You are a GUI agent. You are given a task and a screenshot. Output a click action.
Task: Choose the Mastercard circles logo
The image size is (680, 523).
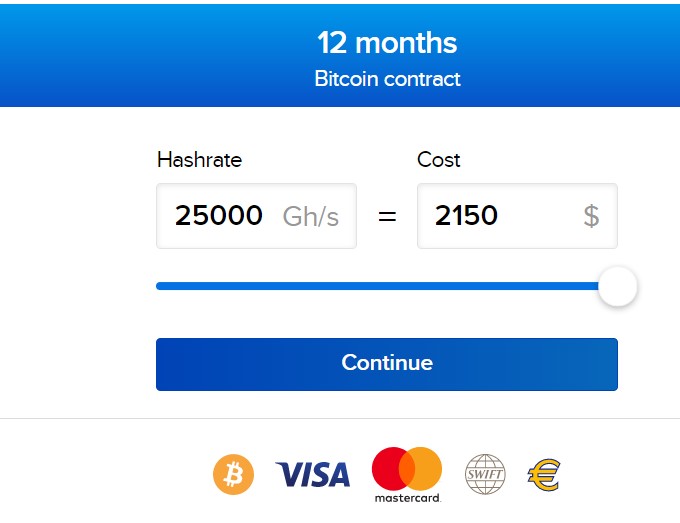[407, 468]
